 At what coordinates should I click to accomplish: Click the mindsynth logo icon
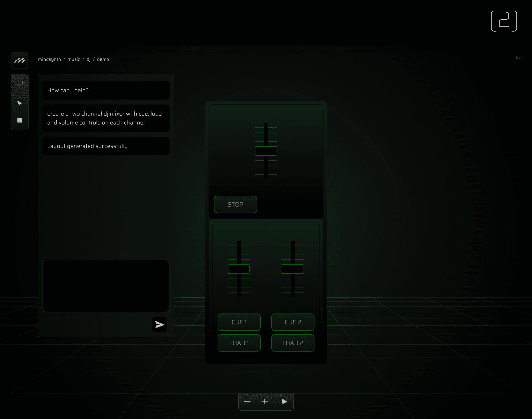coord(19,60)
